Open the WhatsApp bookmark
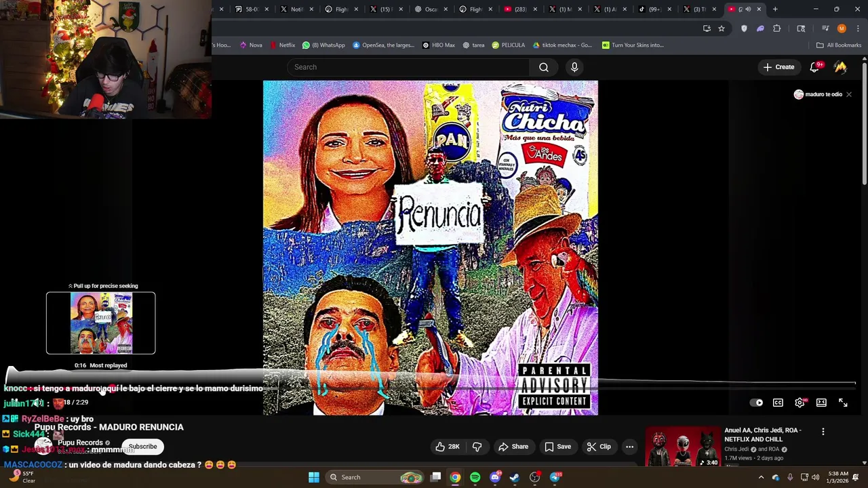 point(323,45)
